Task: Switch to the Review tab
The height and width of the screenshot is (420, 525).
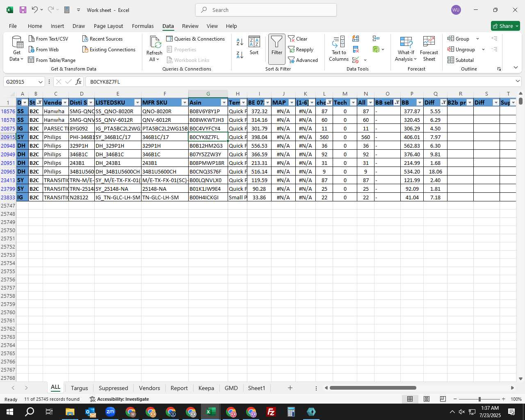Action: click(190, 26)
